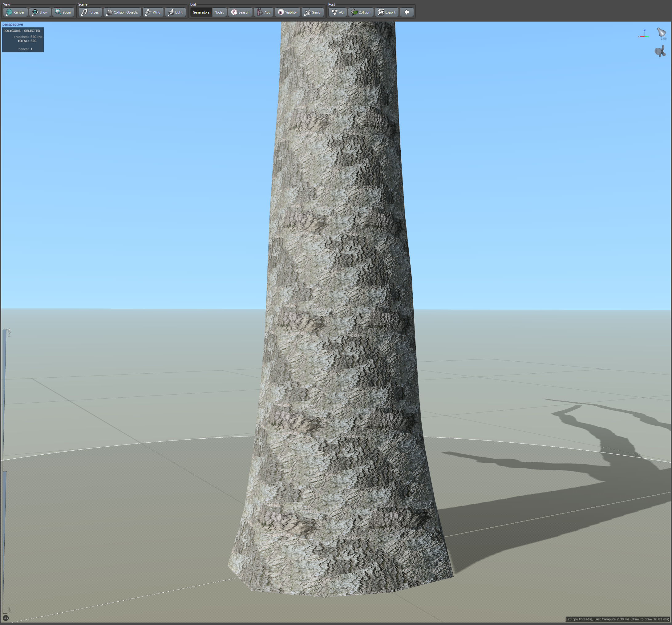Click the Export button
Screen dimensions: 672x625
(387, 12)
